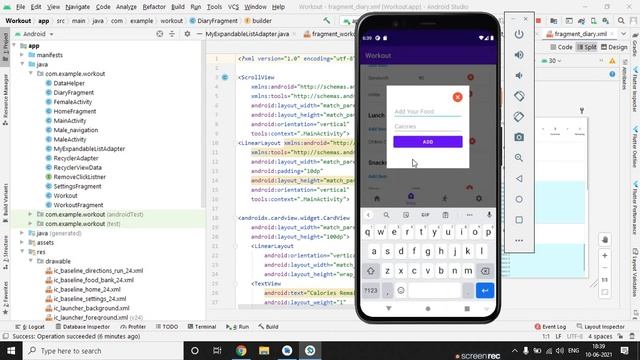Tap the blue enter key on keyboard
Image resolution: width=640 pixels, height=360 pixels.
pyautogui.click(x=484, y=291)
